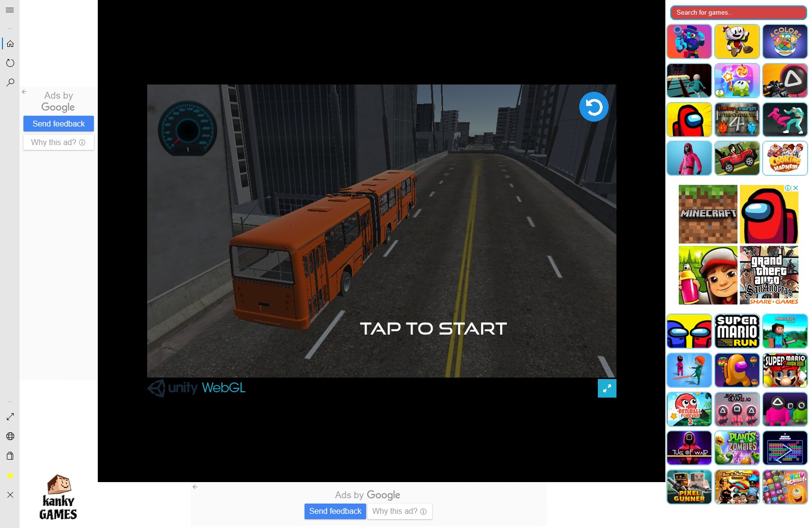Focus the Search for games field
812x528 pixels.
pos(738,13)
